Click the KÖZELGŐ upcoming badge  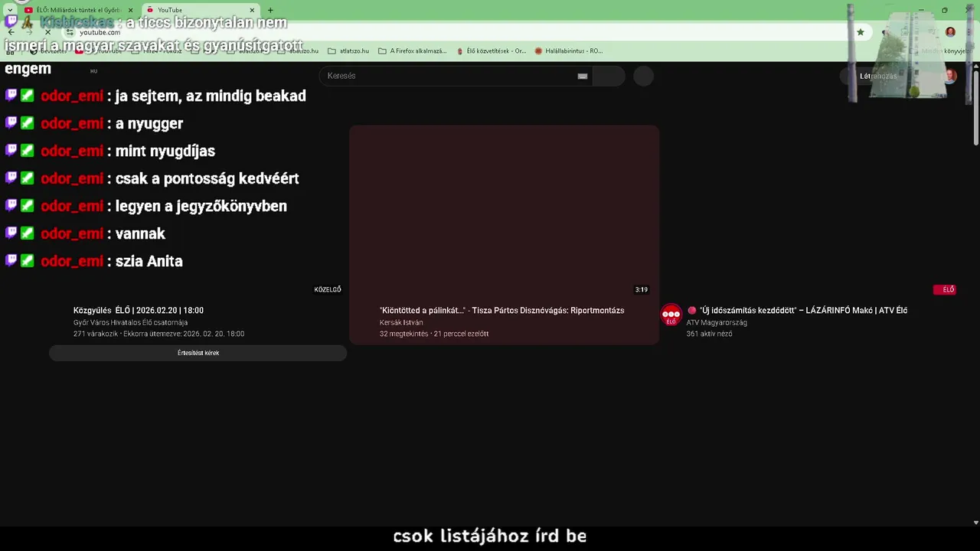coord(328,289)
